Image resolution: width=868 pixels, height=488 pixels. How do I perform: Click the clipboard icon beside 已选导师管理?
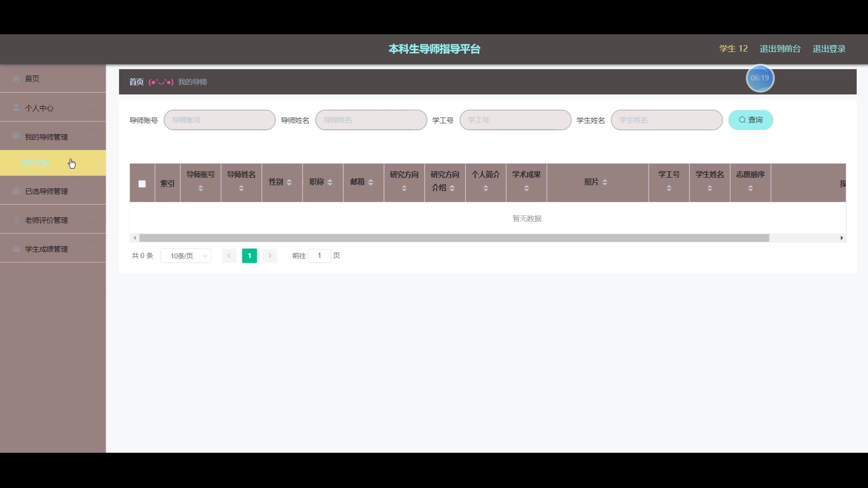pos(16,191)
